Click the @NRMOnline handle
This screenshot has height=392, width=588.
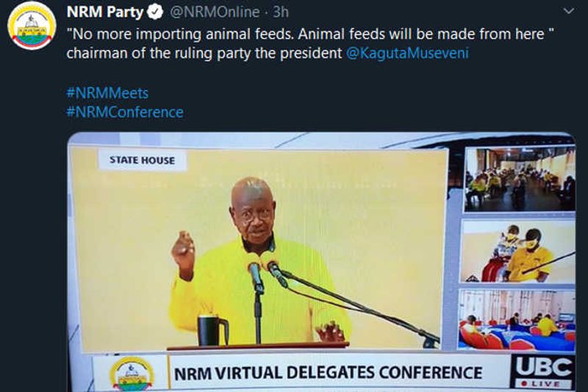tap(214, 13)
